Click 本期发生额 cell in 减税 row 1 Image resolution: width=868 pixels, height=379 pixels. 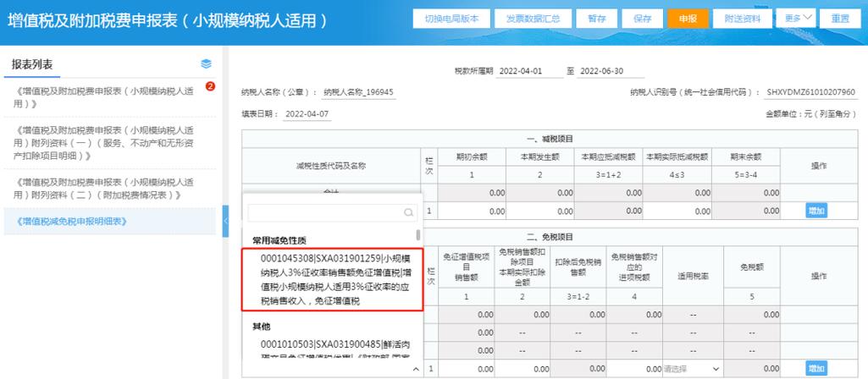539,211
